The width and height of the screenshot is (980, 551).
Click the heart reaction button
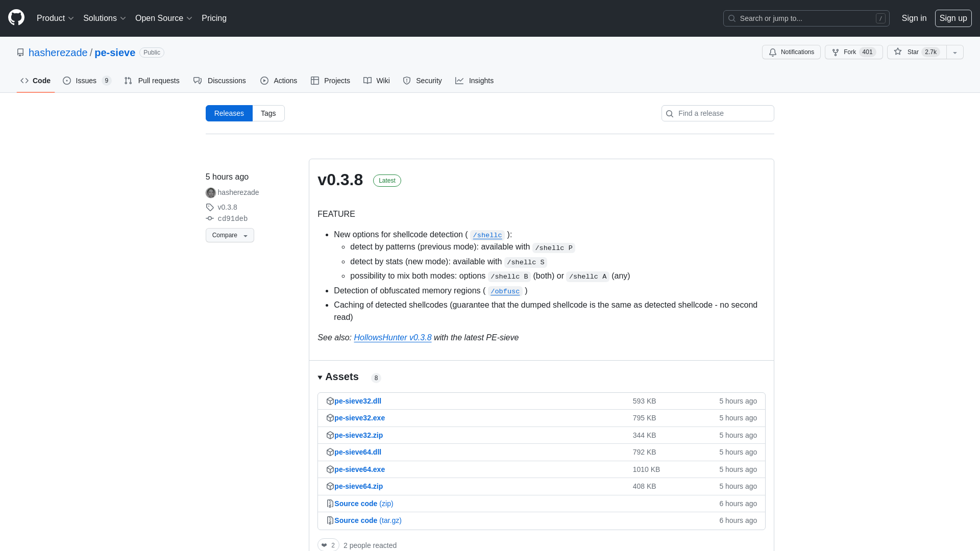(x=328, y=545)
